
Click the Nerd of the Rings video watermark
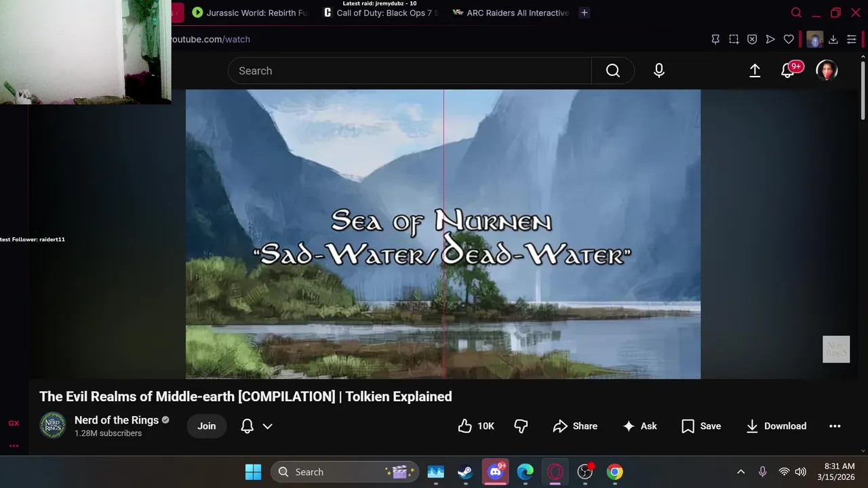click(836, 349)
